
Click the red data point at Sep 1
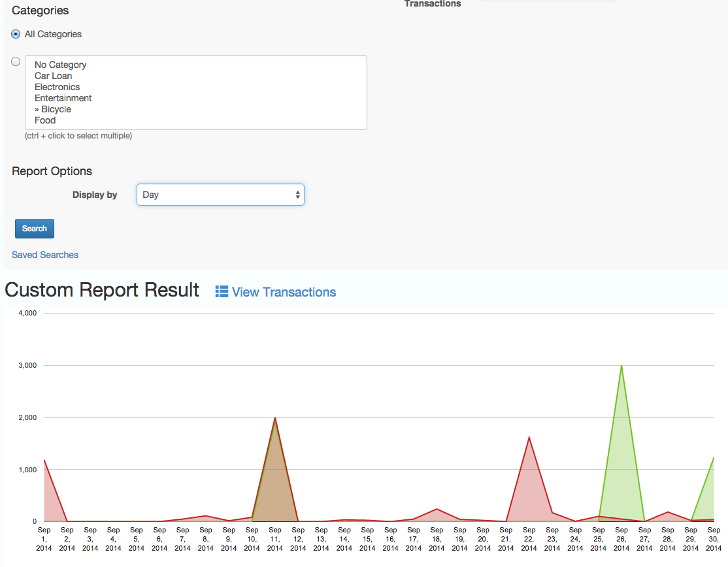tap(44, 461)
